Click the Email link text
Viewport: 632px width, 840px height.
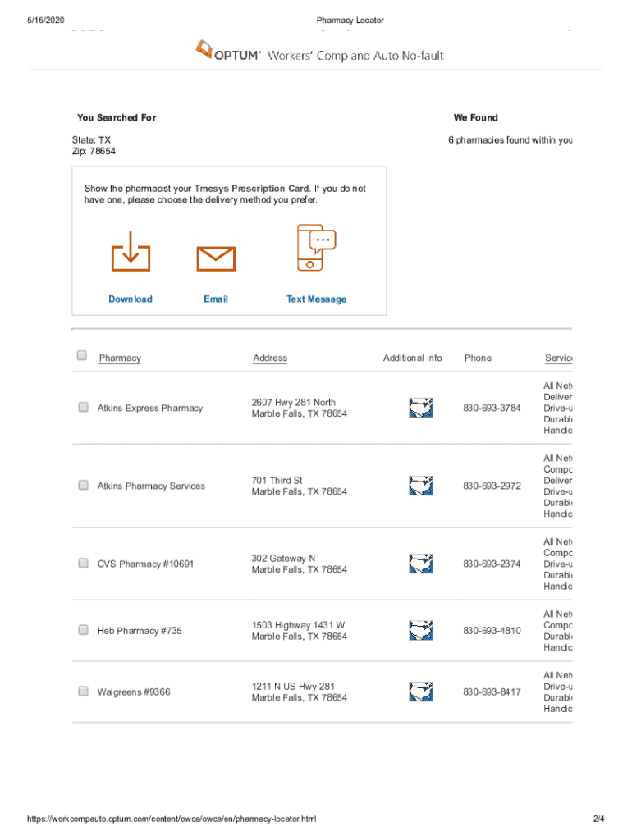(216, 299)
